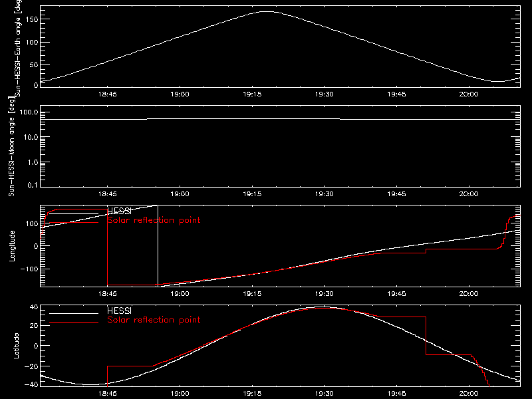Click red vertical drop line in Longitude plot
The image size is (532, 399).
point(107,247)
